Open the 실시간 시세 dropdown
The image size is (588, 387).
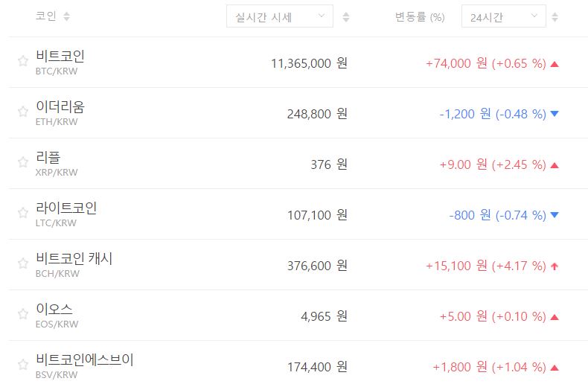[x=279, y=16]
